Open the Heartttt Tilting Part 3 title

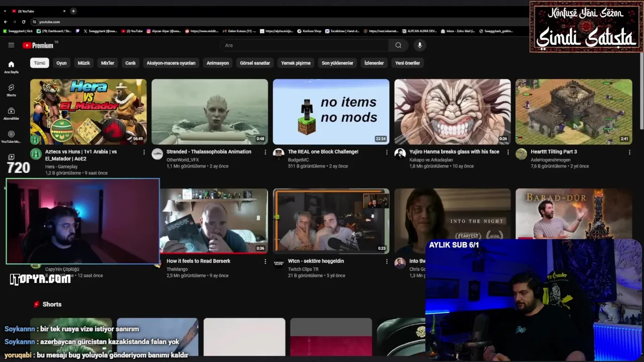tap(554, 151)
